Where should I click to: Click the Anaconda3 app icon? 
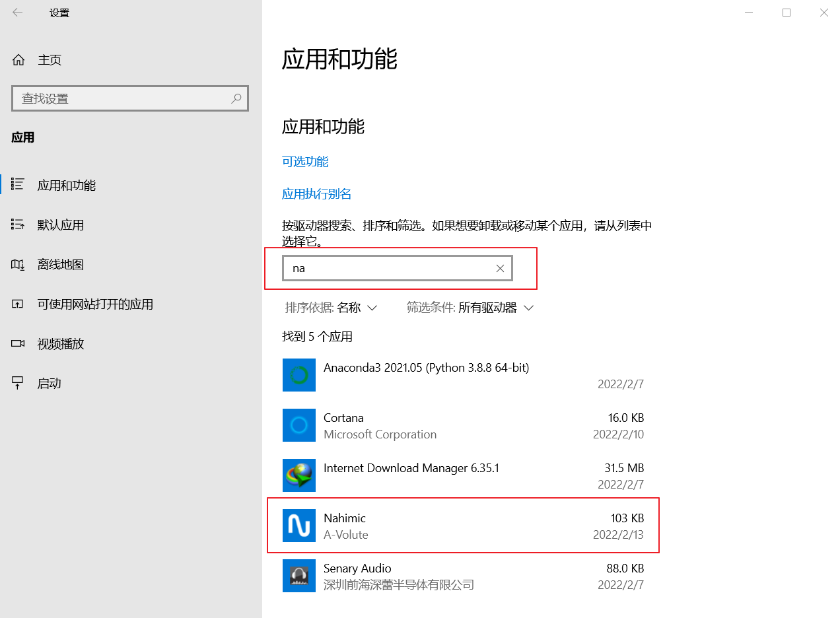point(299,375)
